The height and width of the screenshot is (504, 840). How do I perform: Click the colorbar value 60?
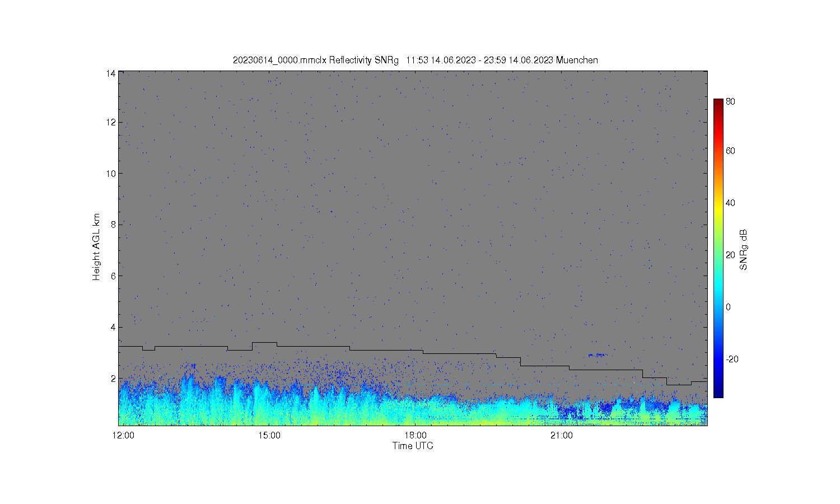pos(731,151)
